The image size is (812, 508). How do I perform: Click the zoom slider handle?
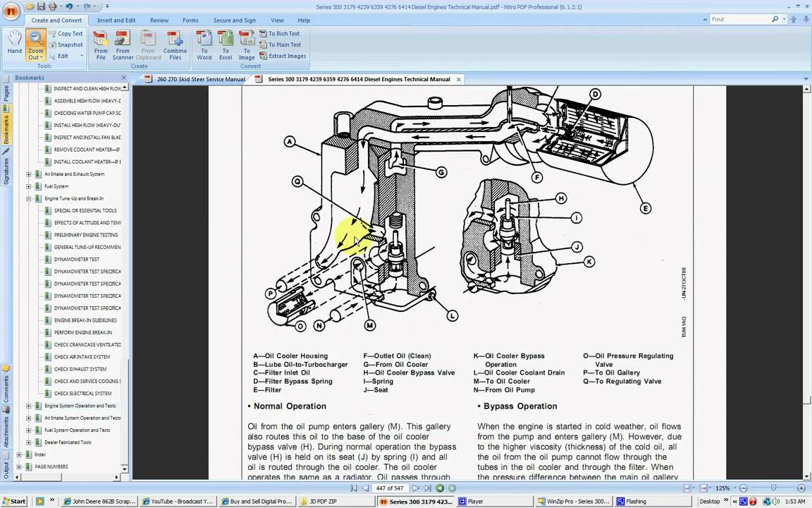pos(773,488)
